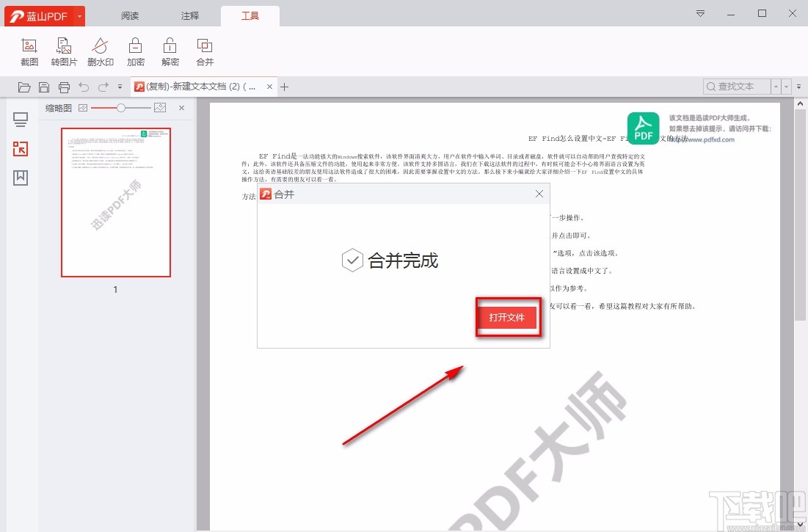
Task: Click the 缩略图 panel title
Action: click(58, 108)
